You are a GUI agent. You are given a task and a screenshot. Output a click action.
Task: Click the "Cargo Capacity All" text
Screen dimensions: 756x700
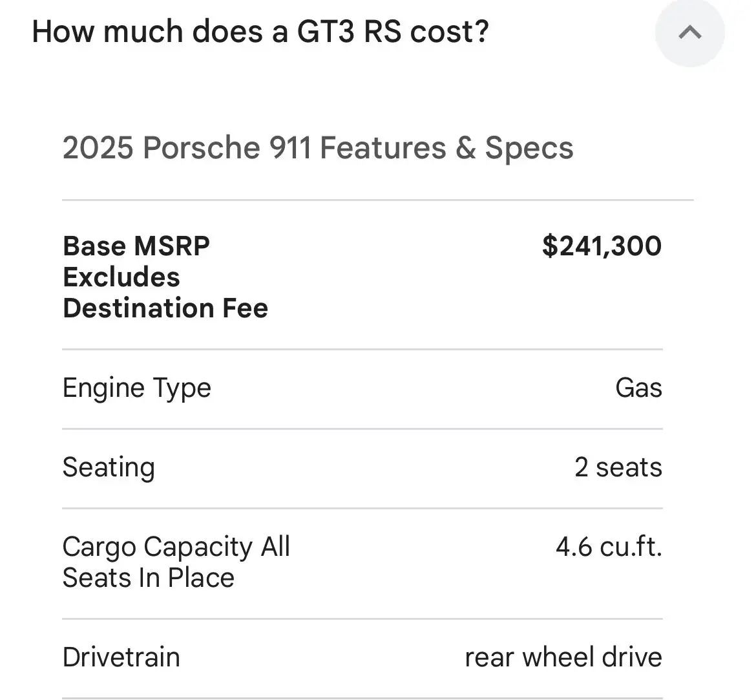pos(176,547)
